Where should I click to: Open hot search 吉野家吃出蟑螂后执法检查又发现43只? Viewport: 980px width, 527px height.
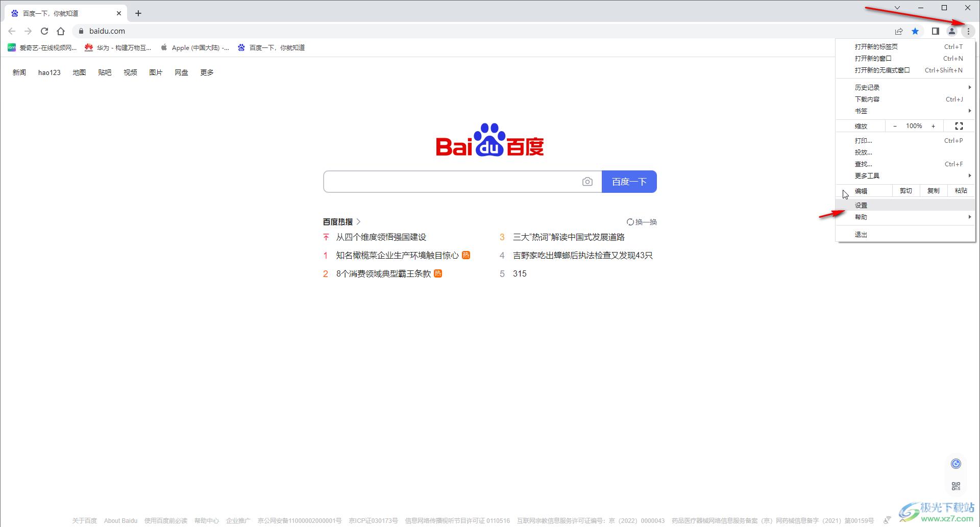pos(583,256)
